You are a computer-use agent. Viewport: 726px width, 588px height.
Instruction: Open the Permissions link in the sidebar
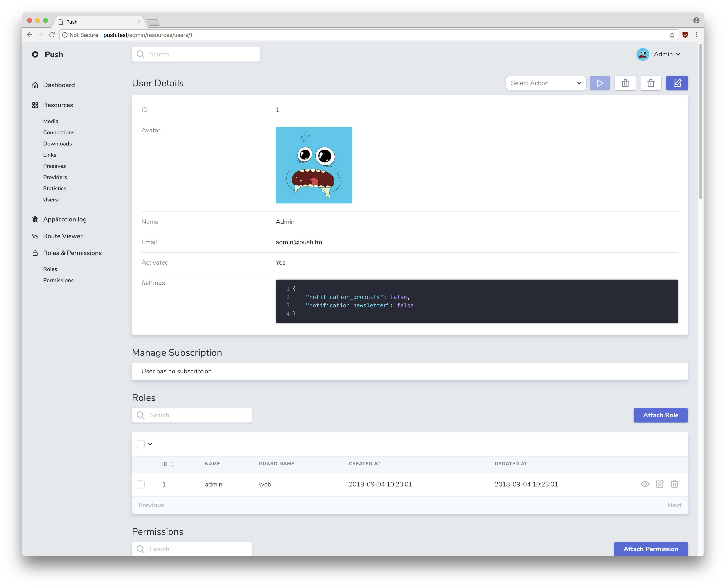pos(58,280)
